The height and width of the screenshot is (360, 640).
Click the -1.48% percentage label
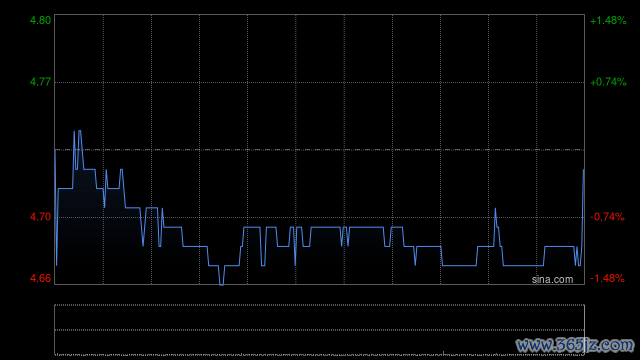coord(607,278)
